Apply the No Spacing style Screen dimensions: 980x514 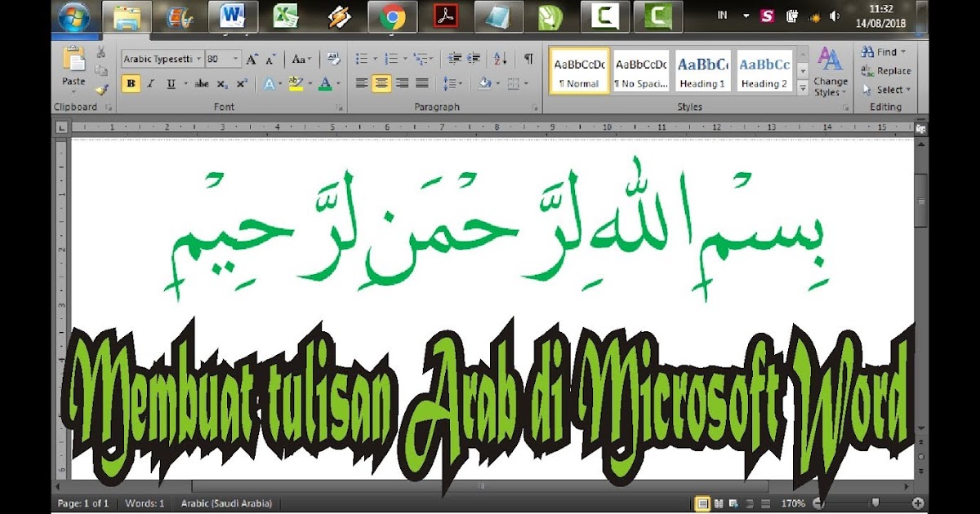pyautogui.click(x=640, y=71)
